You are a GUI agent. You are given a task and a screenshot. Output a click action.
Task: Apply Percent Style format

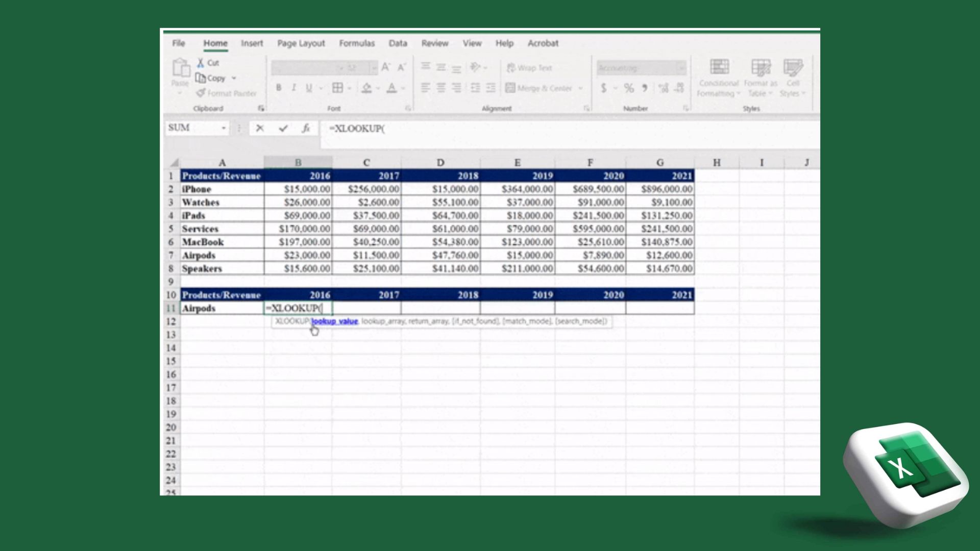click(629, 88)
